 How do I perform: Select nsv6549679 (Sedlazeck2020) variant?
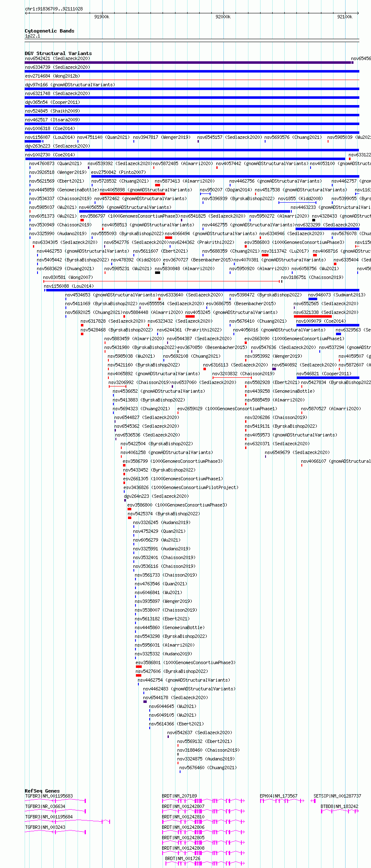coord(266,457)
